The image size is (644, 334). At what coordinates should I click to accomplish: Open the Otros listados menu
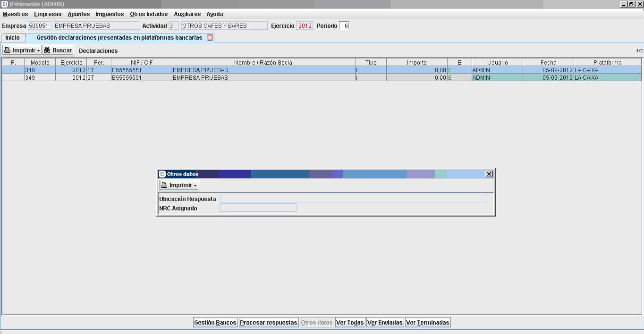149,14
